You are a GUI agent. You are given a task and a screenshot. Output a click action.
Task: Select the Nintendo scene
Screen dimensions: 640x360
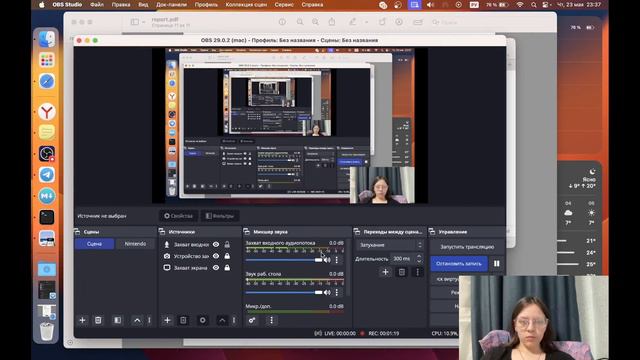[x=136, y=244]
